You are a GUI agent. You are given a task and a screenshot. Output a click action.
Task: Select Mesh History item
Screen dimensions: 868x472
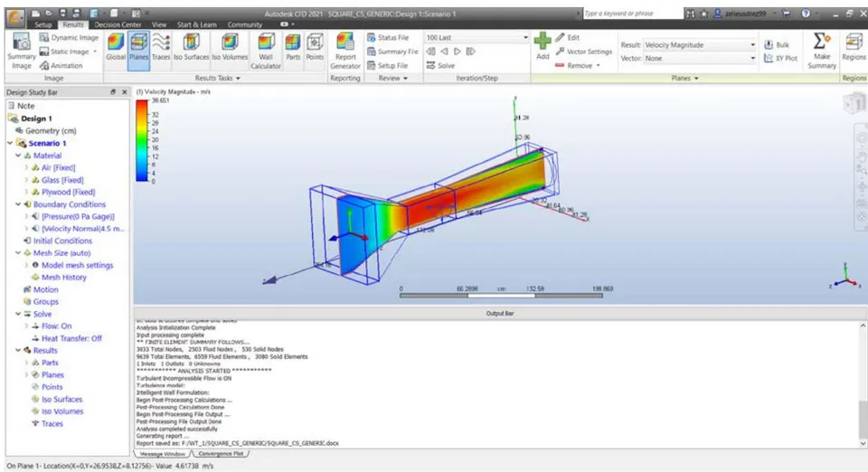(x=63, y=278)
